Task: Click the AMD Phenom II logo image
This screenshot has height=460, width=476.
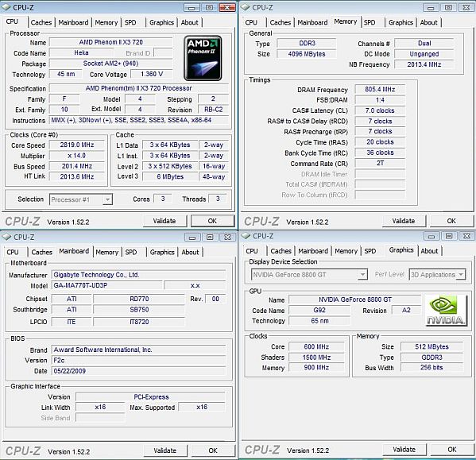Action: click(x=203, y=58)
